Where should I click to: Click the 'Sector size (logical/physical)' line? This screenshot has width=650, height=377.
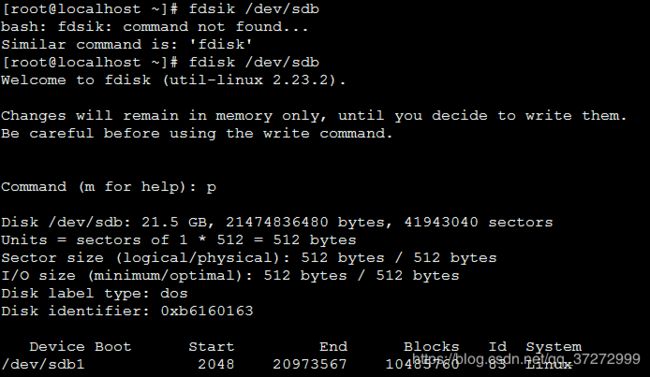[x=249, y=258]
